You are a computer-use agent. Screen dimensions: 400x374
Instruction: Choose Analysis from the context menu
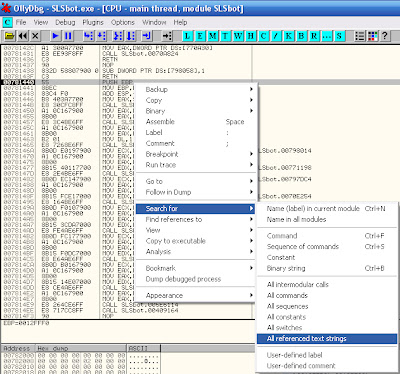(x=195, y=252)
